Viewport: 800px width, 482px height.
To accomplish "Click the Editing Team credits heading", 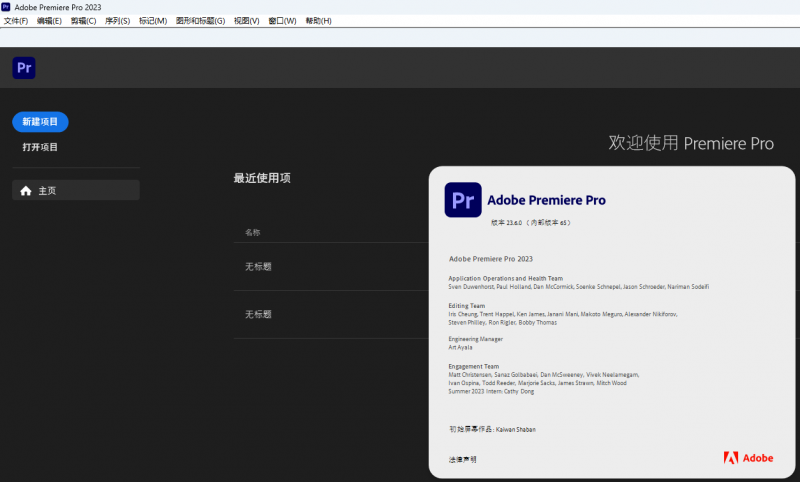I will tap(467, 306).
